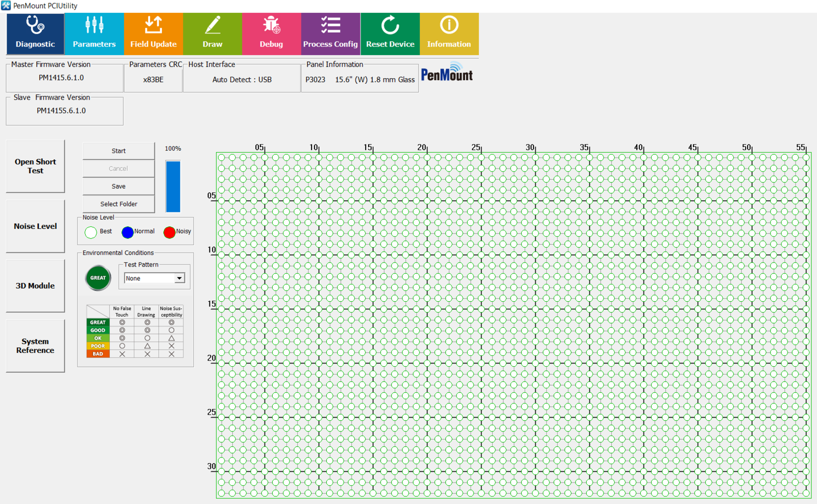Switch to Open Short Test tab
Viewport: 817px width, 504px height.
[x=35, y=166]
